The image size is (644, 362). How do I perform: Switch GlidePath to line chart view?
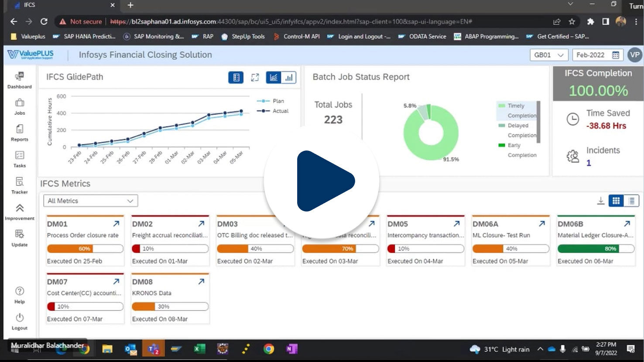click(x=274, y=78)
